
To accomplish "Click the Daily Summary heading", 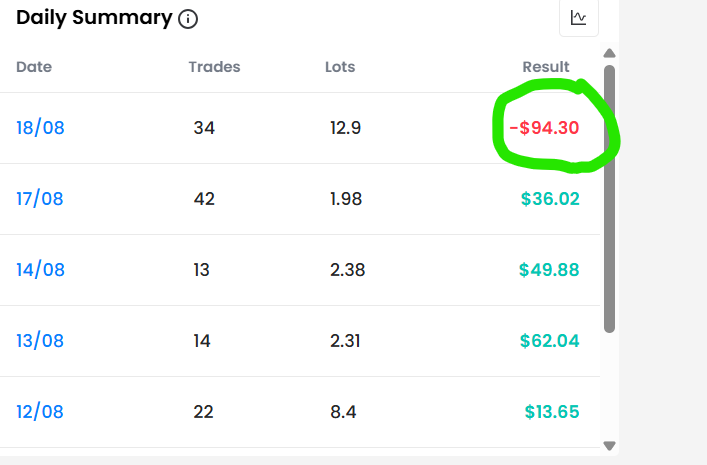I will coord(94,18).
